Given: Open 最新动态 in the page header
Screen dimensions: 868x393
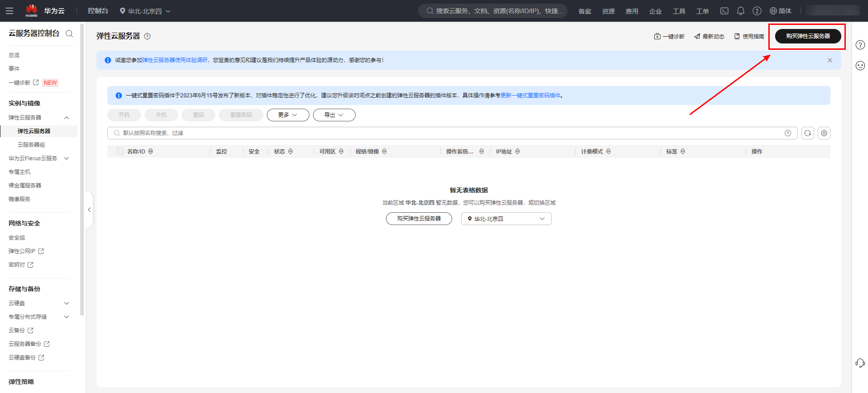Looking at the screenshot, I should pyautogui.click(x=709, y=36).
